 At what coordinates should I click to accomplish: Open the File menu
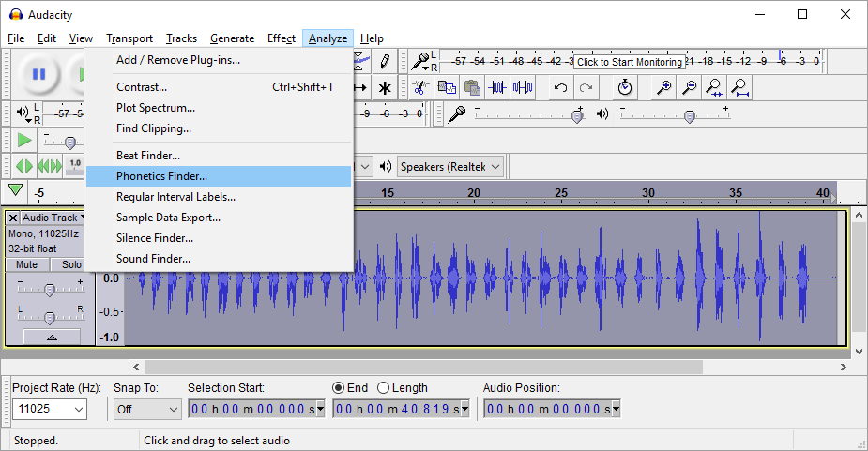coord(16,38)
